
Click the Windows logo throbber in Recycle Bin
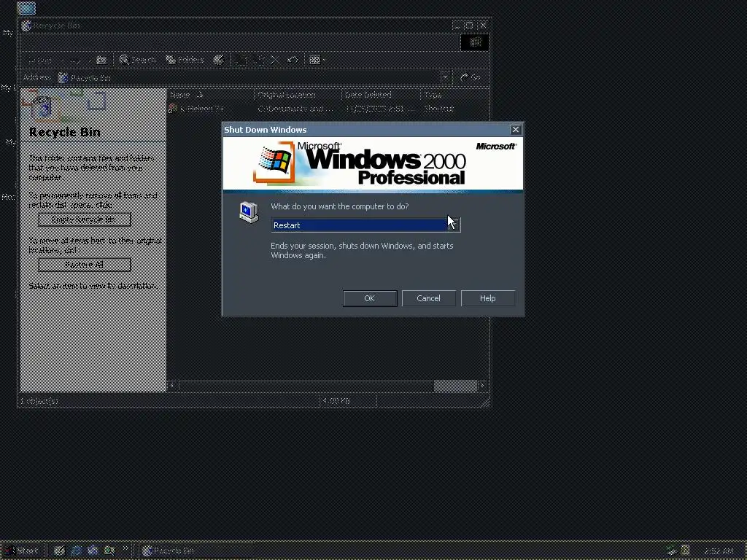click(474, 42)
